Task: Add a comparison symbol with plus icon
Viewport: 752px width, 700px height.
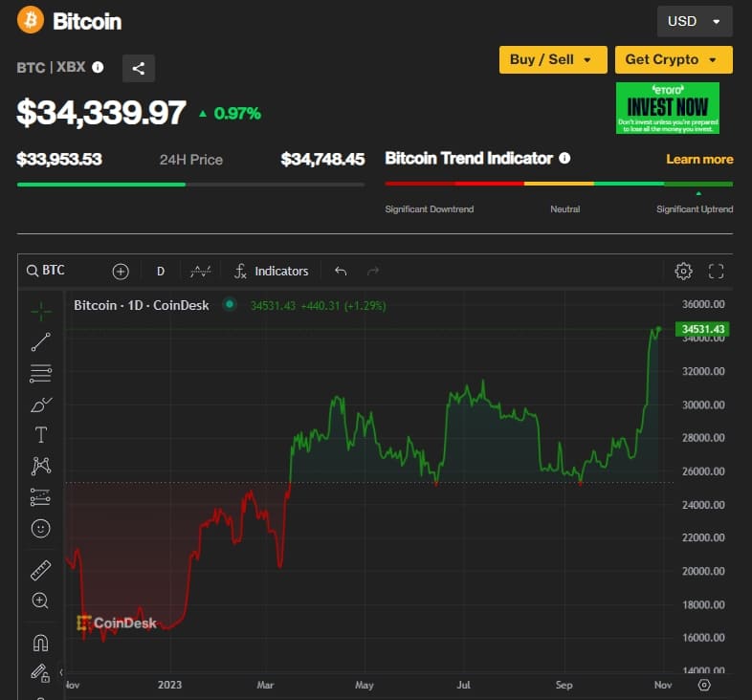Action: click(x=121, y=272)
